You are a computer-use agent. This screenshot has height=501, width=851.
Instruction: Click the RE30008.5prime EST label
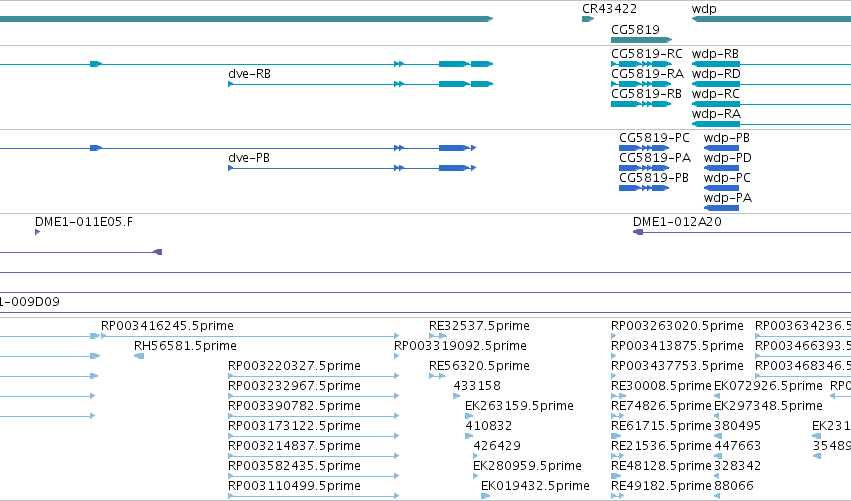click(x=661, y=386)
